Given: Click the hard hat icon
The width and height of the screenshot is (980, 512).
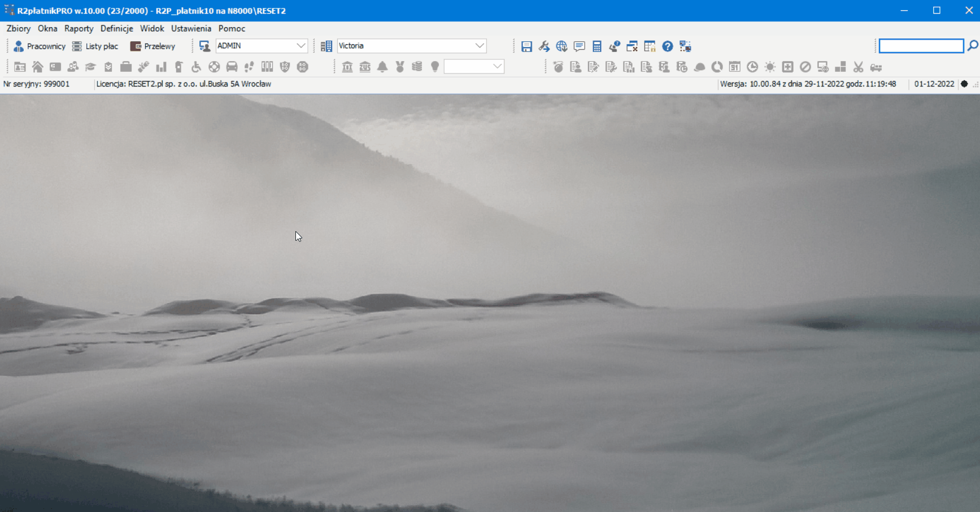Looking at the screenshot, I should 699,67.
